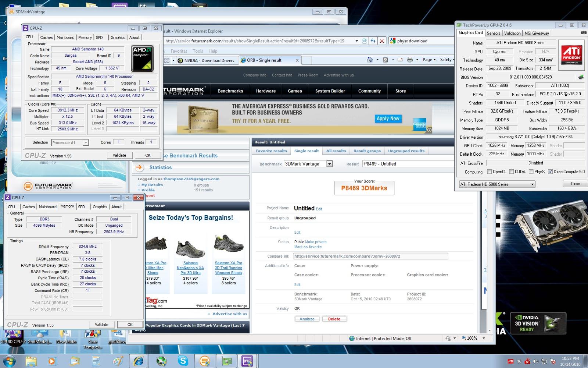The height and width of the screenshot is (368, 588).
Task: Click OK in the lower CPU-Z window
Action: 130,325
